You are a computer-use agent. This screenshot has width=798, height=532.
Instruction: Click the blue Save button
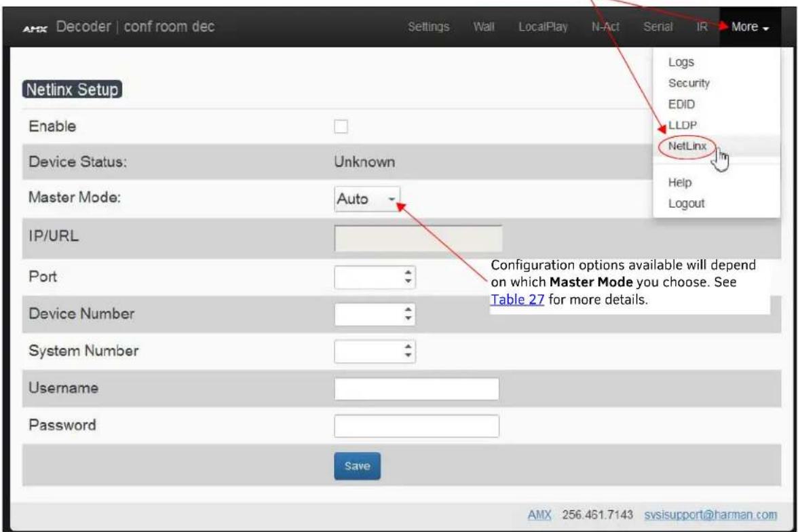click(x=357, y=465)
